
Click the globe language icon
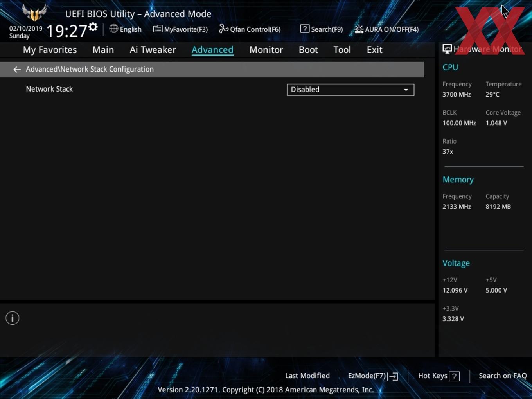point(113,29)
